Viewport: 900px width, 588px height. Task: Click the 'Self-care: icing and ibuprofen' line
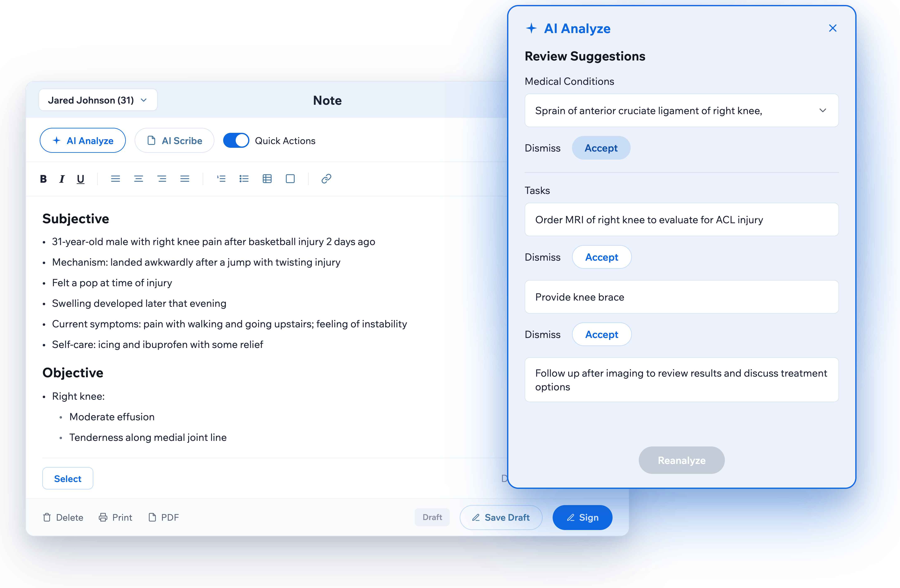[x=157, y=345]
